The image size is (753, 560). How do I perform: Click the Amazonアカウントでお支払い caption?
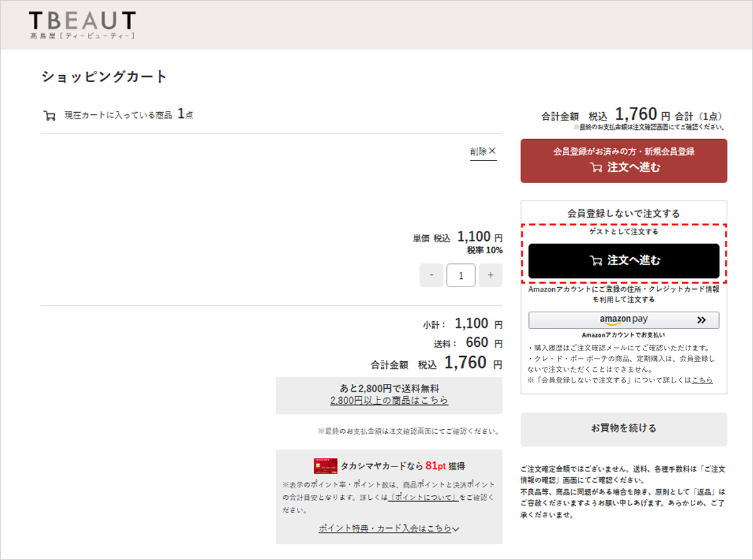[624, 335]
